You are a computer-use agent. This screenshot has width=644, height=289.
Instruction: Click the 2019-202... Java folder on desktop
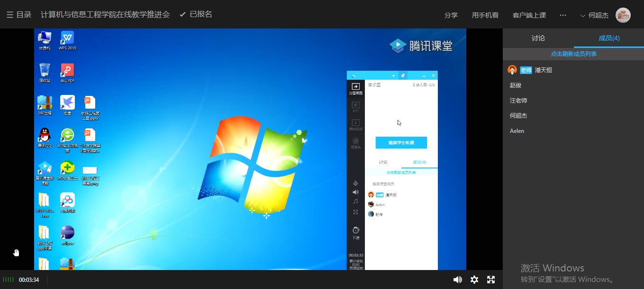pos(45,205)
